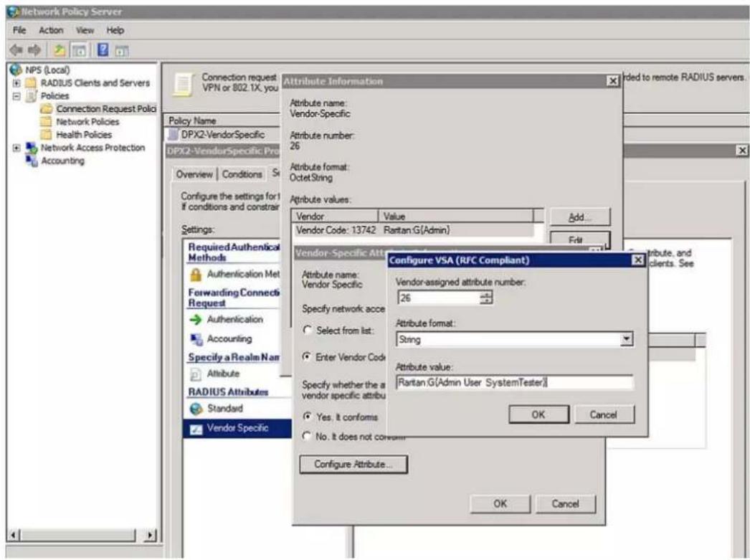Click Cancel in Vendor-Specific Attribute dialog
Image resolution: width=750 pixels, height=560 pixels.
click(x=566, y=503)
